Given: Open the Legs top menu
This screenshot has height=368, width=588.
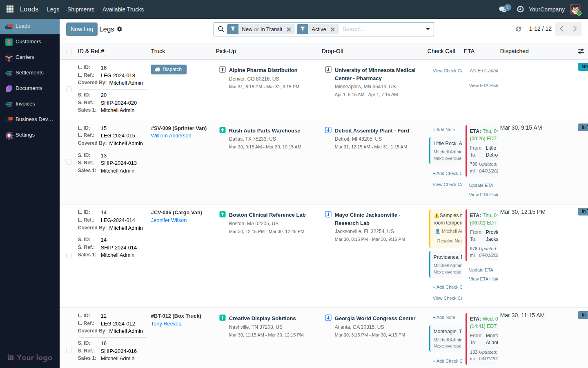Looking at the screenshot, I should pos(53,9).
